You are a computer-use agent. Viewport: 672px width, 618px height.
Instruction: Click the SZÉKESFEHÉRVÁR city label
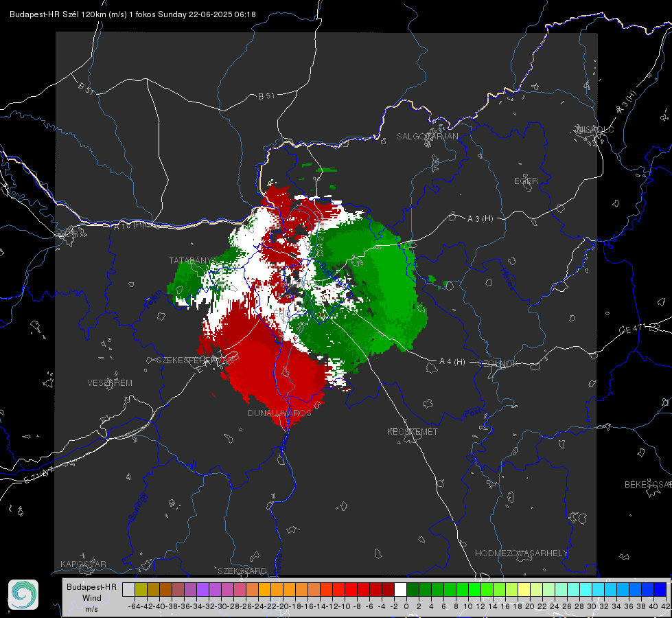(196, 360)
